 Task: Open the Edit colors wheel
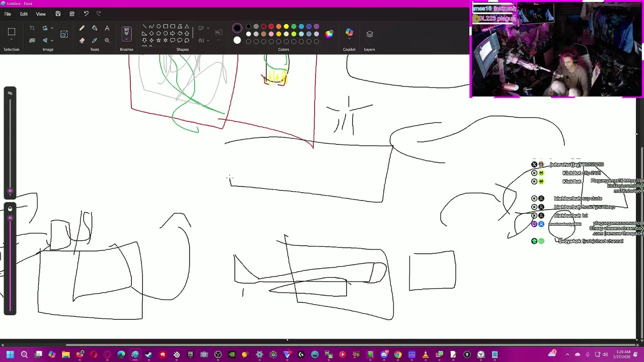pos(329,34)
